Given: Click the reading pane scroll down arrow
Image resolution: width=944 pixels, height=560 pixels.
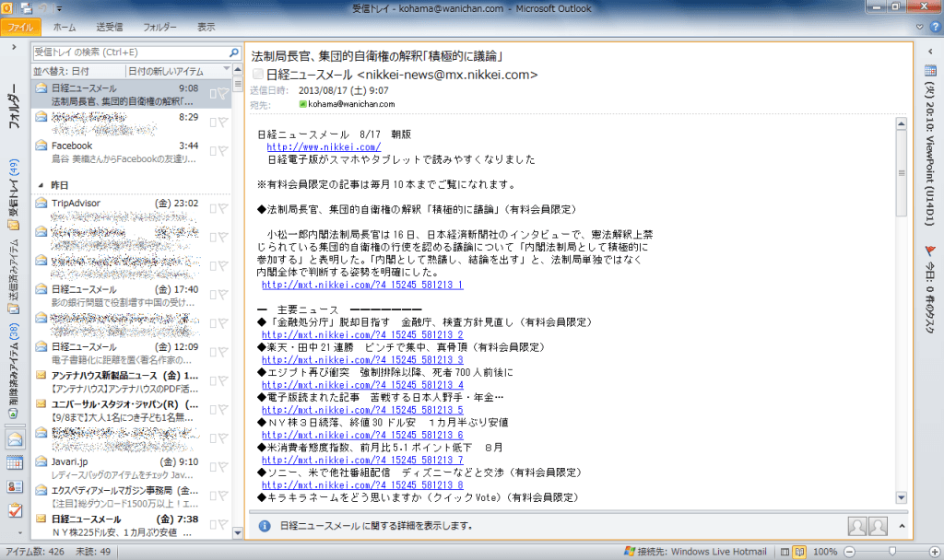Looking at the screenshot, I should 902,497.
